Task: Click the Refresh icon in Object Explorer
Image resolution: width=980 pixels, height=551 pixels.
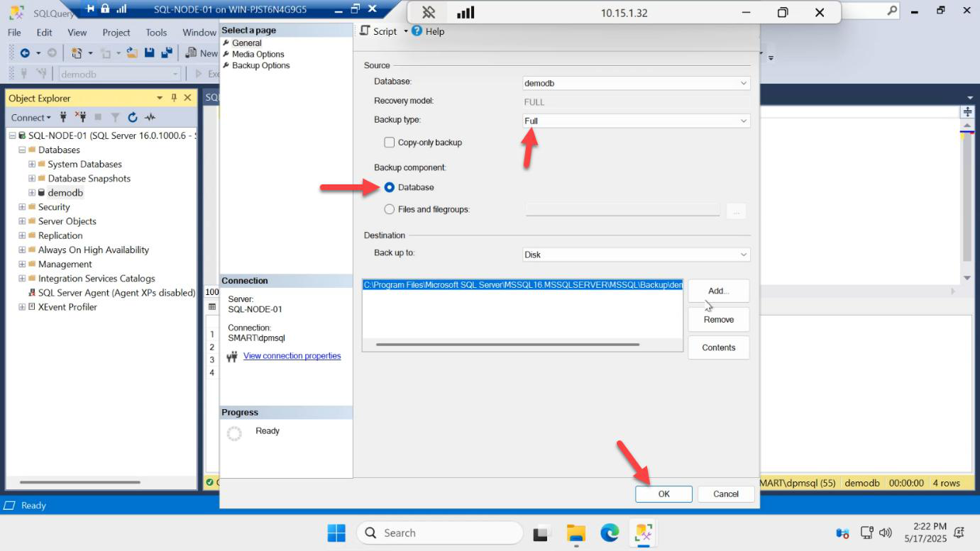Action: pos(133,117)
